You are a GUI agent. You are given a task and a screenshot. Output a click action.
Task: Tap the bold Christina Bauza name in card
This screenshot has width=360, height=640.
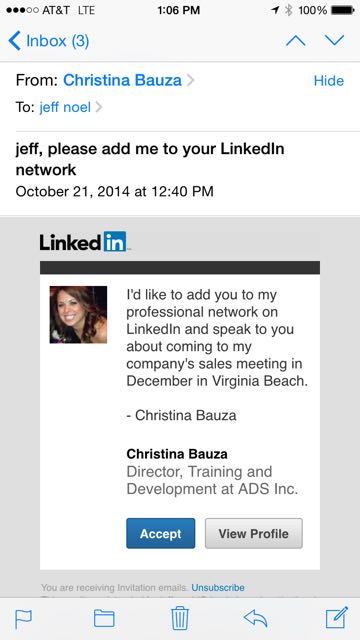tap(177, 454)
